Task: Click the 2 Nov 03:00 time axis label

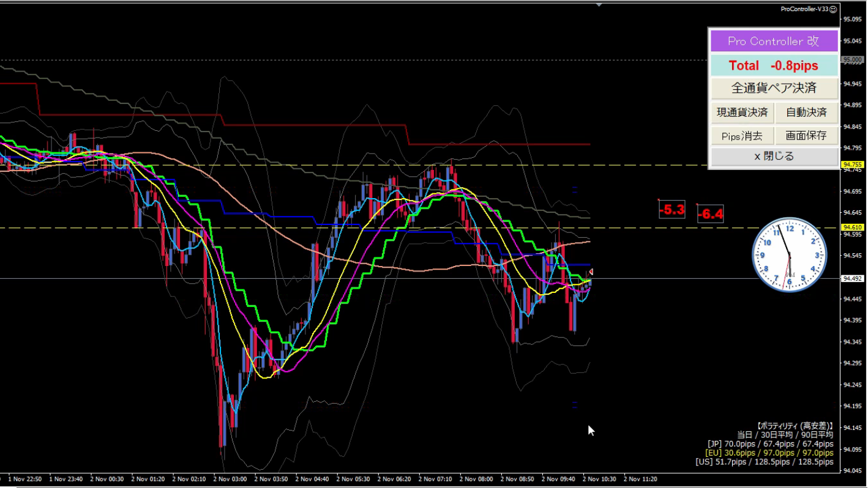Action: [230, 479]
